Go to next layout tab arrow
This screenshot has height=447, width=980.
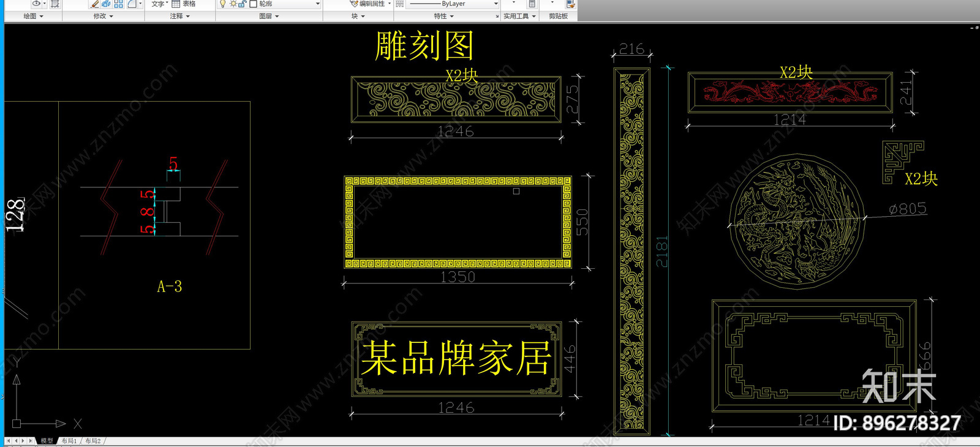[23, 441]
